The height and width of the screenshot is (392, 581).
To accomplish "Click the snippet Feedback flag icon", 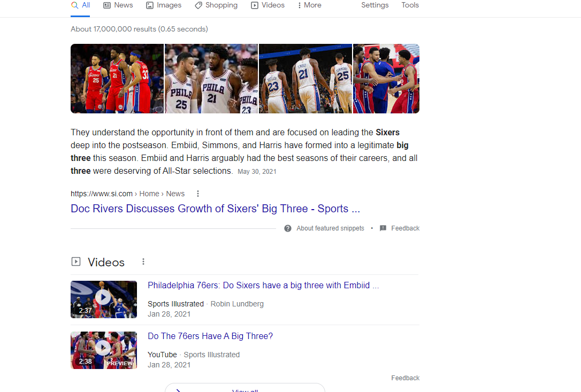I will tap(383, 228).
